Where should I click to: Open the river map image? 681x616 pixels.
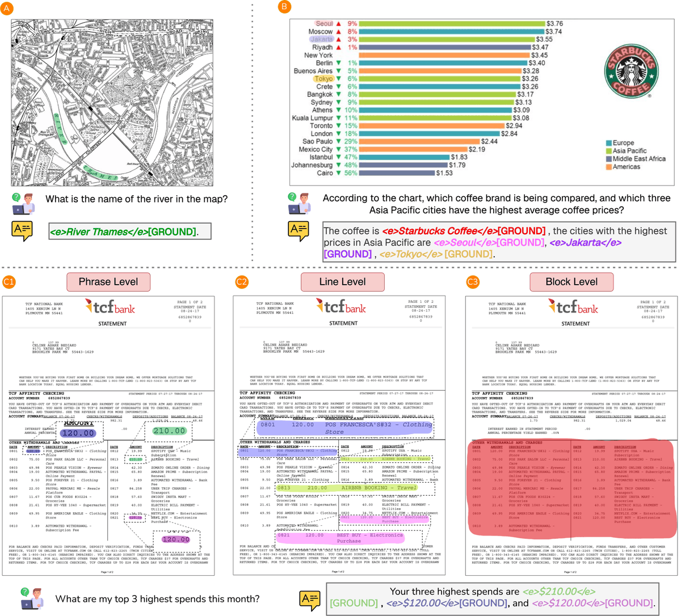coord(112,103)
